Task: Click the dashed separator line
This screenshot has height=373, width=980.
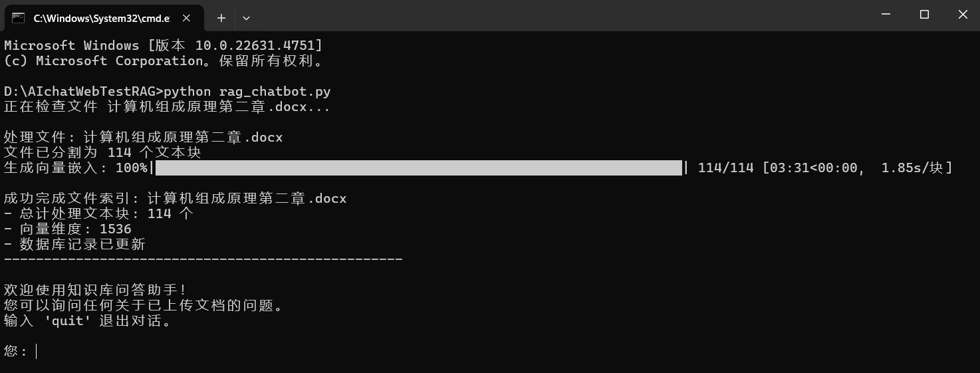Action: (203, 259)
